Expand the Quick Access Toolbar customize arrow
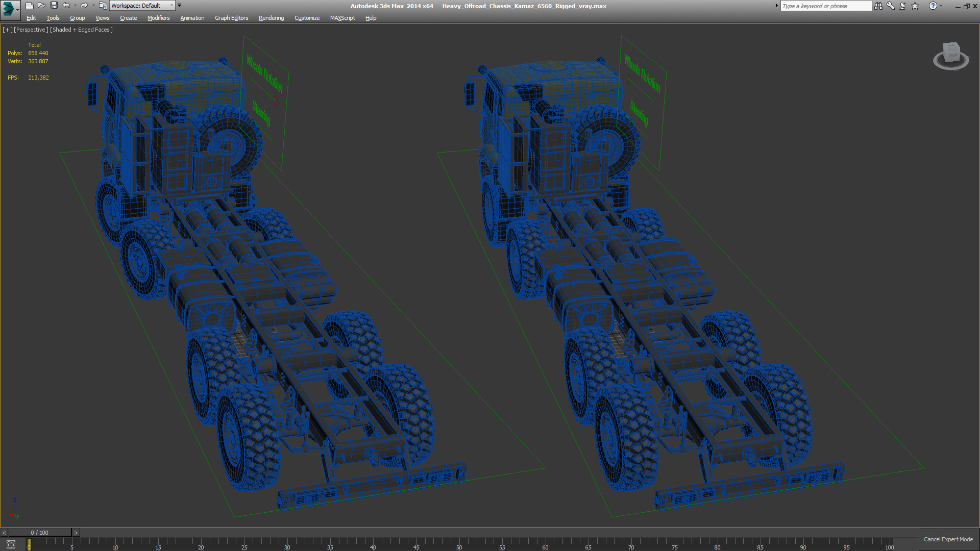This screenshot has height=551, width=980. [x=179, y=6]
